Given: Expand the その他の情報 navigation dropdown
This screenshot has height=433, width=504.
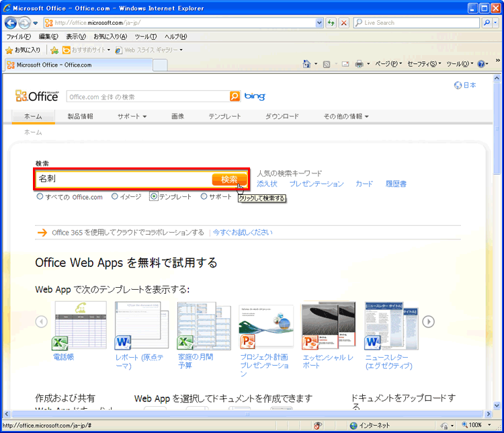Looking at the screenshot, I should (346, 116).
